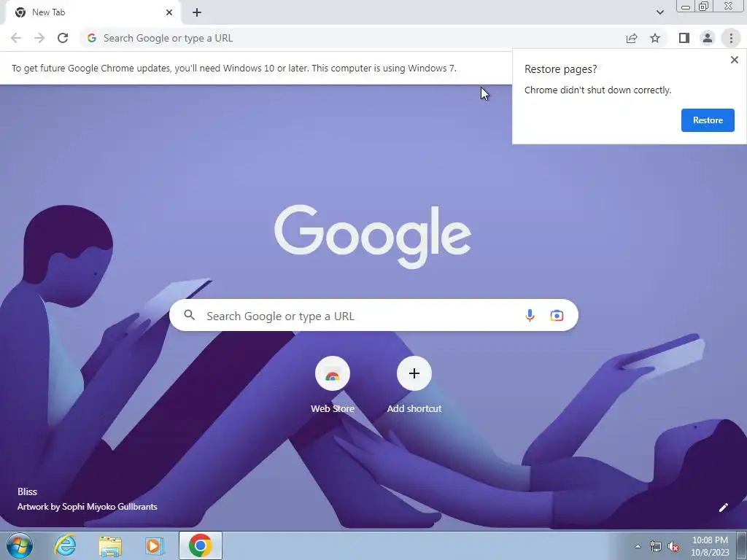The height and width of the screenshot is (560, 747).
Task: Open the side panel icon
Action: click(x=684, y=38)
